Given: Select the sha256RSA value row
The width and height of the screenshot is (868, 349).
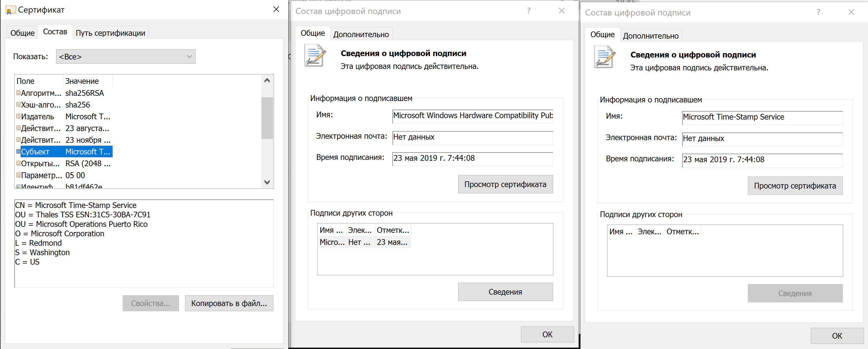Looking at the screenshot, I should pyautogui.click(x=64, y=93).
